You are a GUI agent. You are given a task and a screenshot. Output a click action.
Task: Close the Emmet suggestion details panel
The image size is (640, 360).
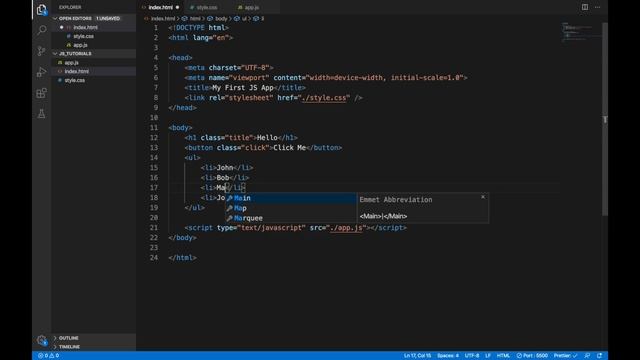coord(483,197)
